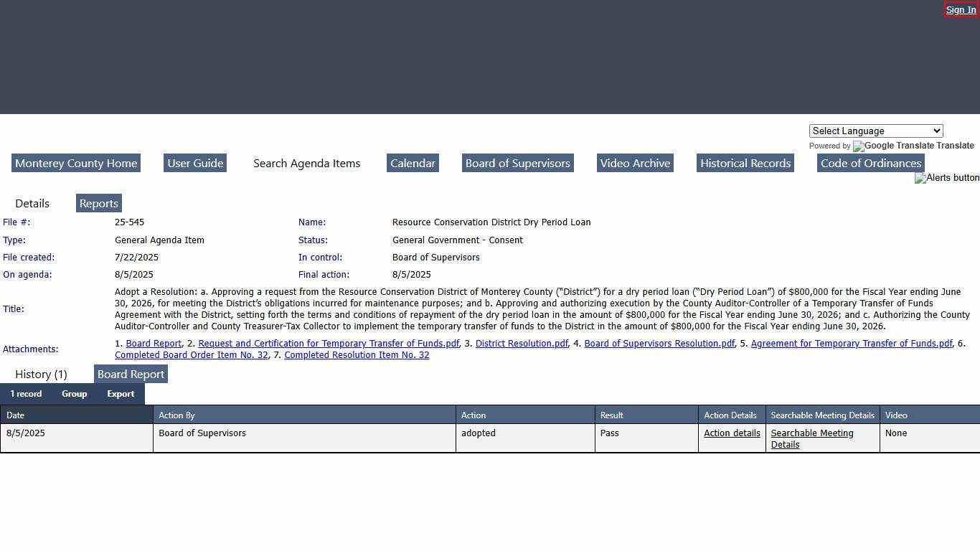Viewport: 980px width, 551px height.
Task: Click the Sign In link
Action: pos(961,10)
